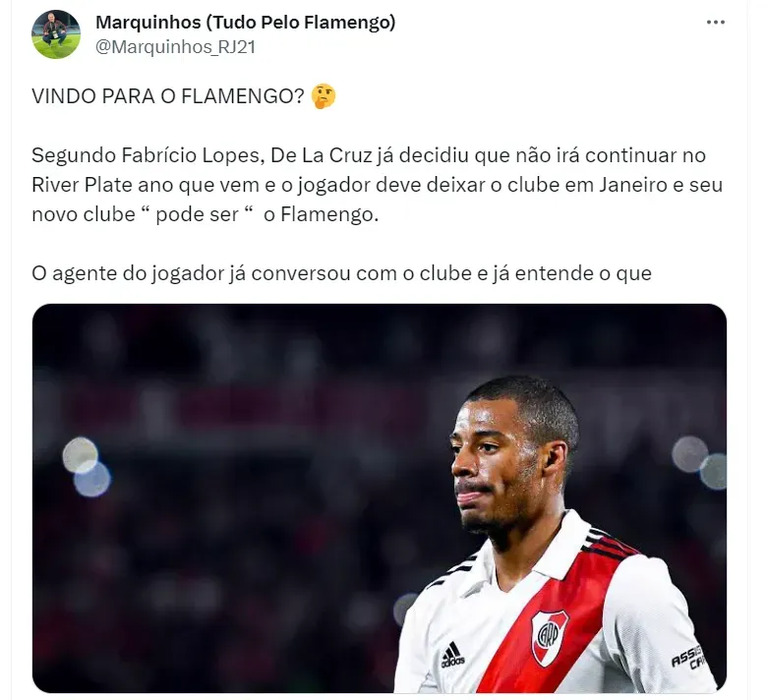767x700 pixels.
Task: Click the Marquinhos profile avatar picture
Action: tap(56, 34)
